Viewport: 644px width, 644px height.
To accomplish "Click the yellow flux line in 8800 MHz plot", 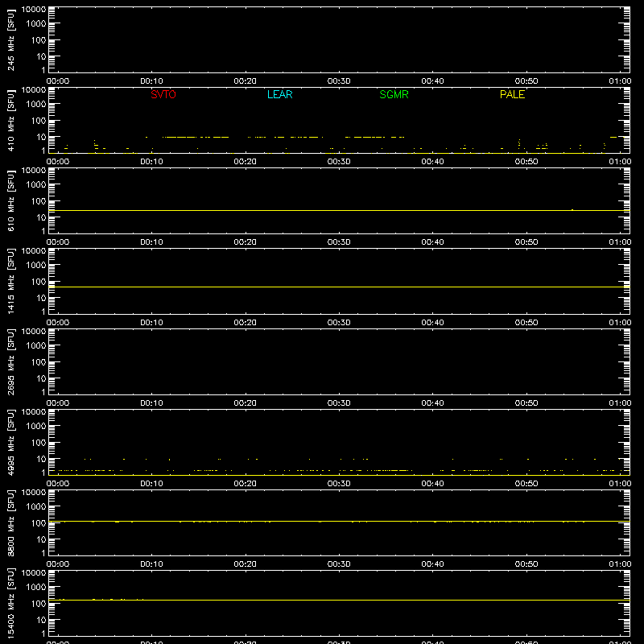I will (x=339, y=521).
